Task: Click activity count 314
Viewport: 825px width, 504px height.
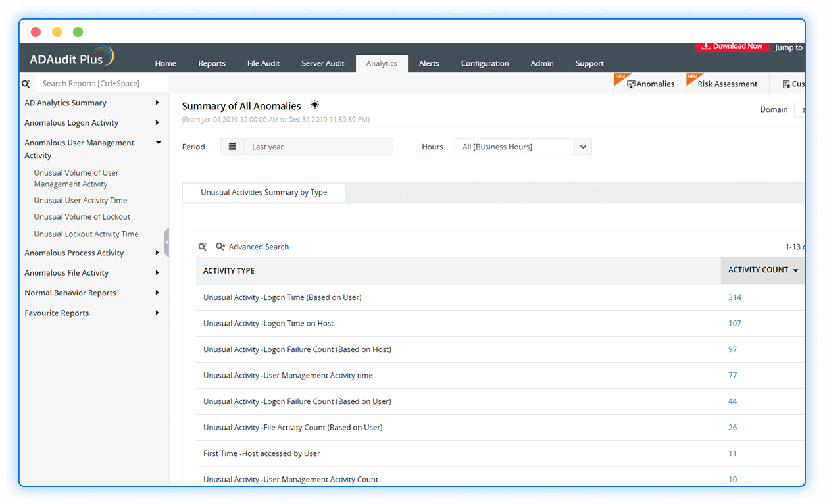Action: [x=735, y=297]
